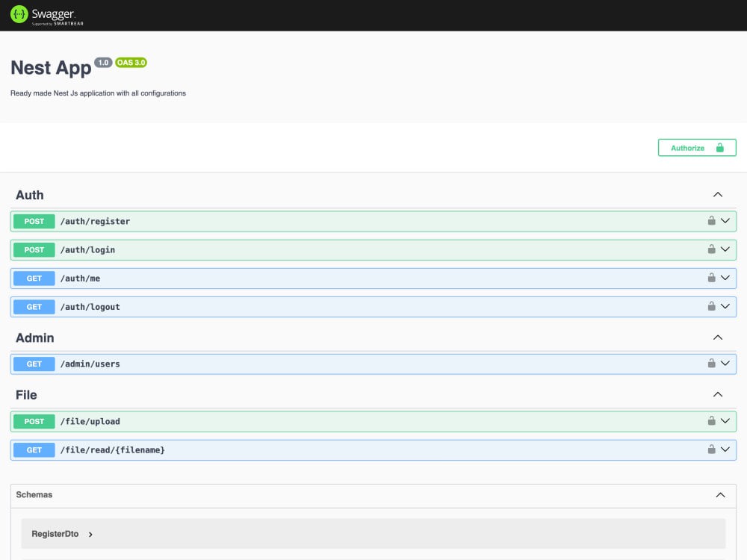Click lock icon on /auth/me row
Image resolution: width=747 pixels, height=560 pixels.
point(712,278)
